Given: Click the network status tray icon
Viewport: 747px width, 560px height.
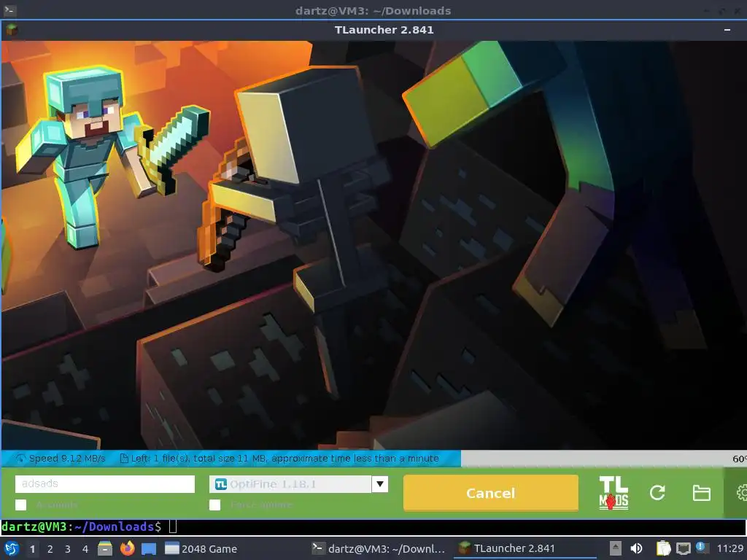Looking at the screenshot, I should [683, 548].
